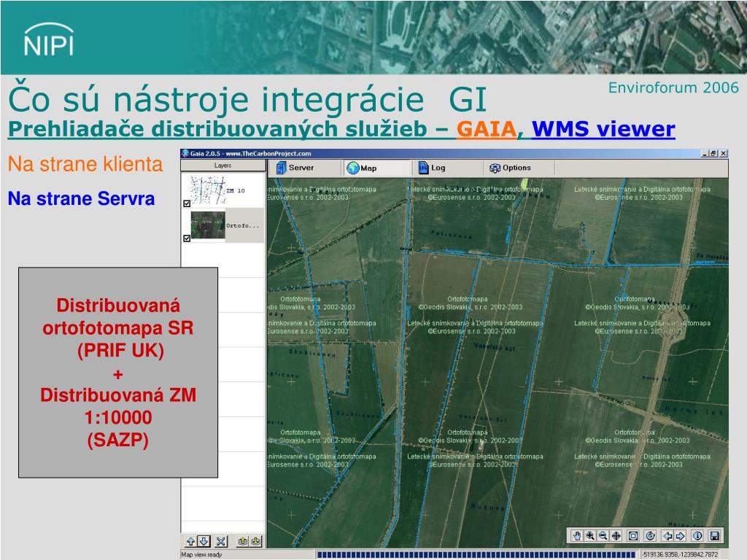Go to previous map extent arrow
747x560 pixels.
coord(667,536)
